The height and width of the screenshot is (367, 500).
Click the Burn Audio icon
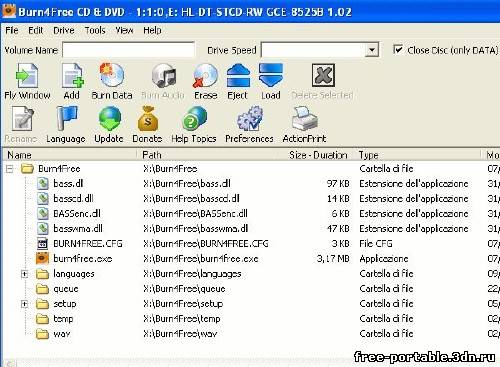point(164,76)
